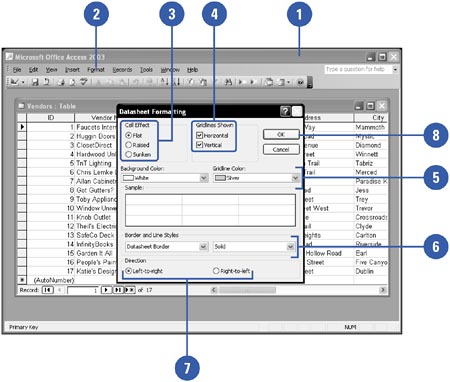Open the Format menu
The height and width of the screenshot is (382, 450).
(x=96, y=70)
